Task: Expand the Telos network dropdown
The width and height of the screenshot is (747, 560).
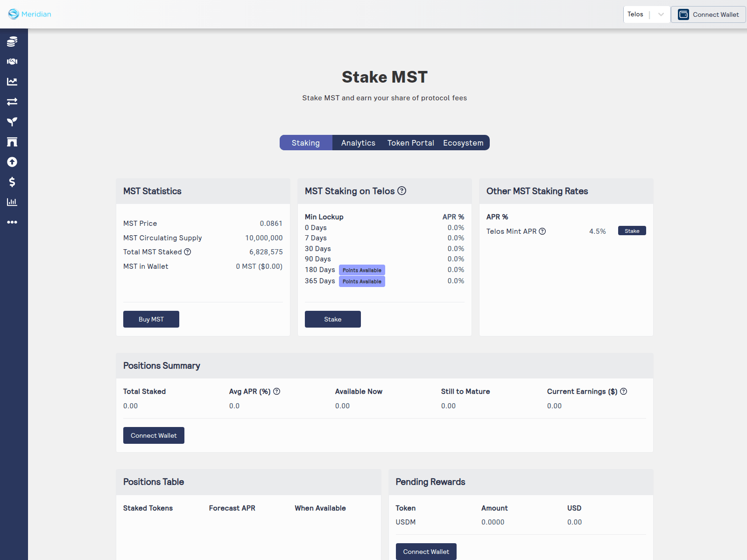Action: click(x=647, y=14)
